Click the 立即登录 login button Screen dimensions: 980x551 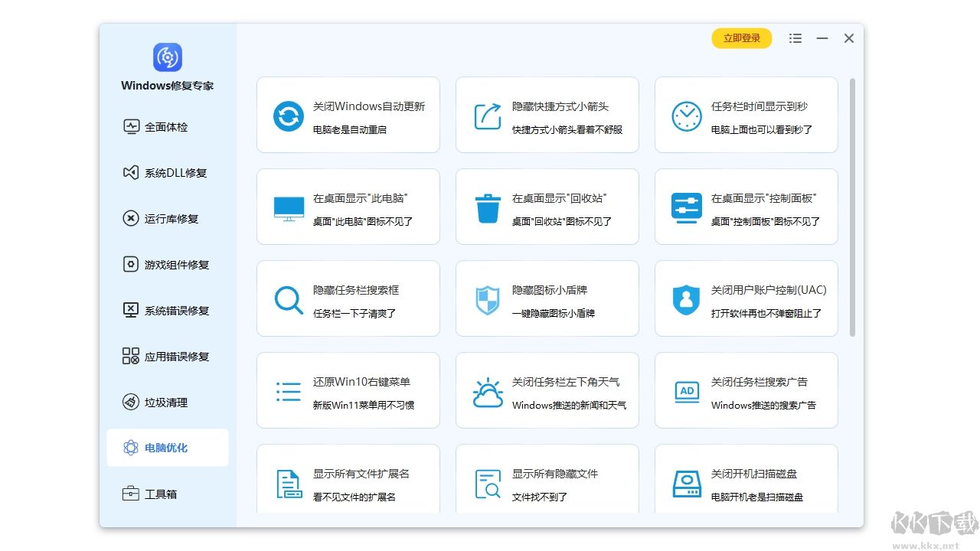[x=741, y=37]
